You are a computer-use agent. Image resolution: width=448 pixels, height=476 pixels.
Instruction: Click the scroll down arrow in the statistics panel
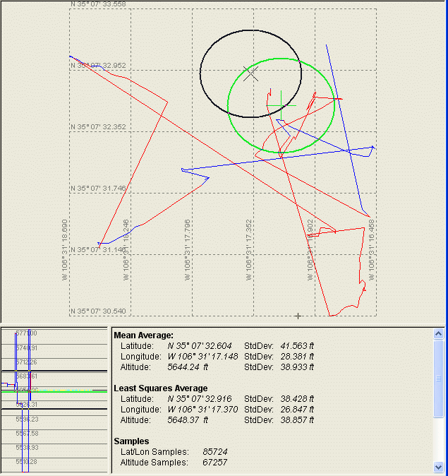438,467
